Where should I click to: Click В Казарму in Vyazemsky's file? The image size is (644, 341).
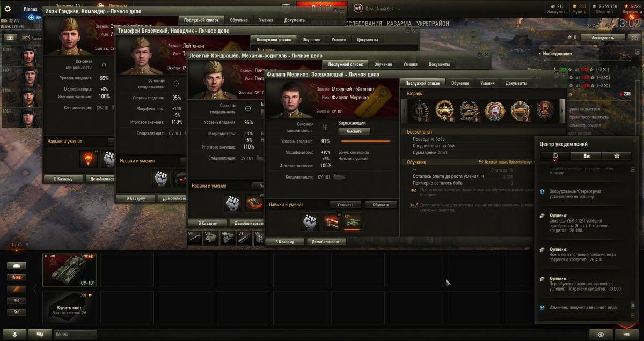coord(135,198)
